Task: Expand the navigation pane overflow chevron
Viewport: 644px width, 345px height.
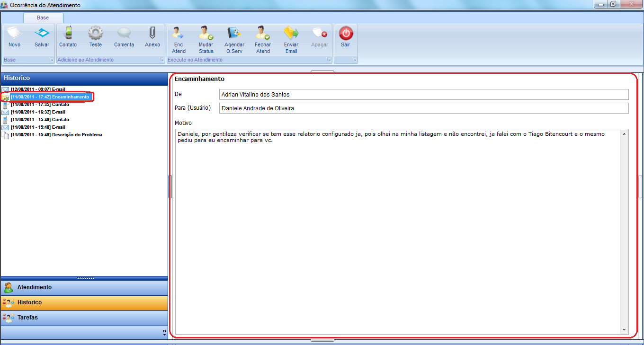Action: (164, 333)
